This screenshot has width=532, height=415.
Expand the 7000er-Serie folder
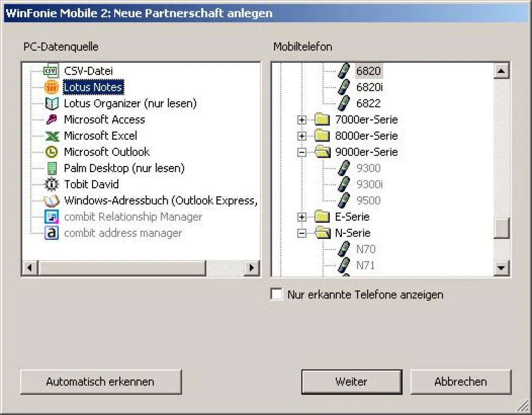pyautogui.click(x=302, y=119)
